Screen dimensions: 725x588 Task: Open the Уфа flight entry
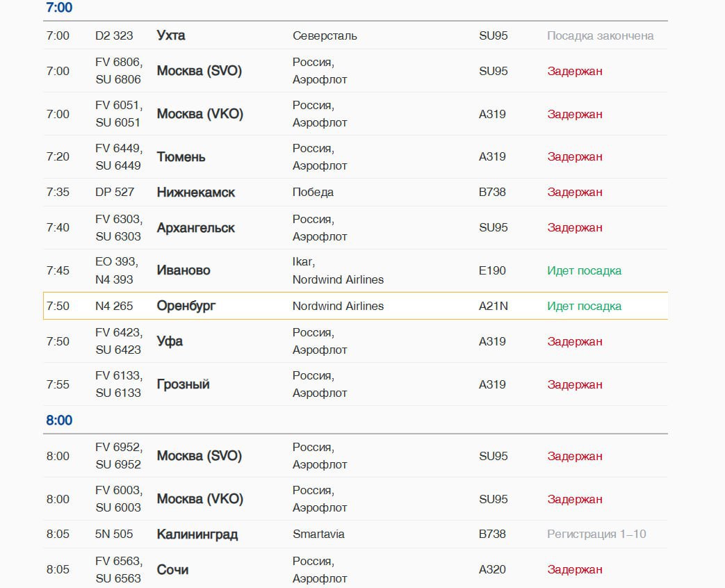pyautogui.click(x=170, y=341)
